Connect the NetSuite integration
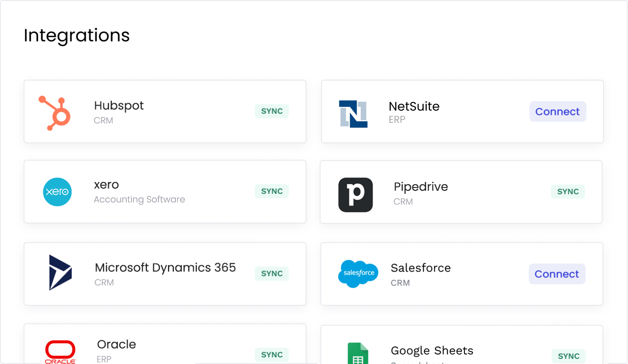628x364 pixels. [558, 111]
